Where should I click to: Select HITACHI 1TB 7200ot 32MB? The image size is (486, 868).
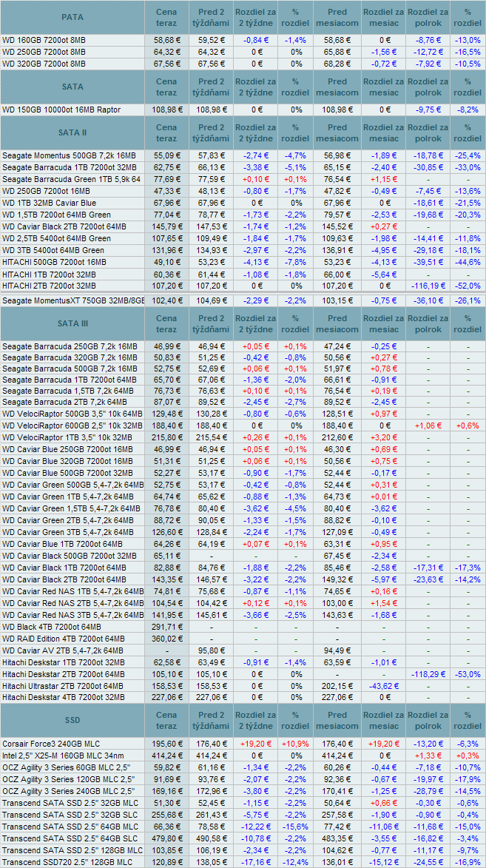pos(50,274)
